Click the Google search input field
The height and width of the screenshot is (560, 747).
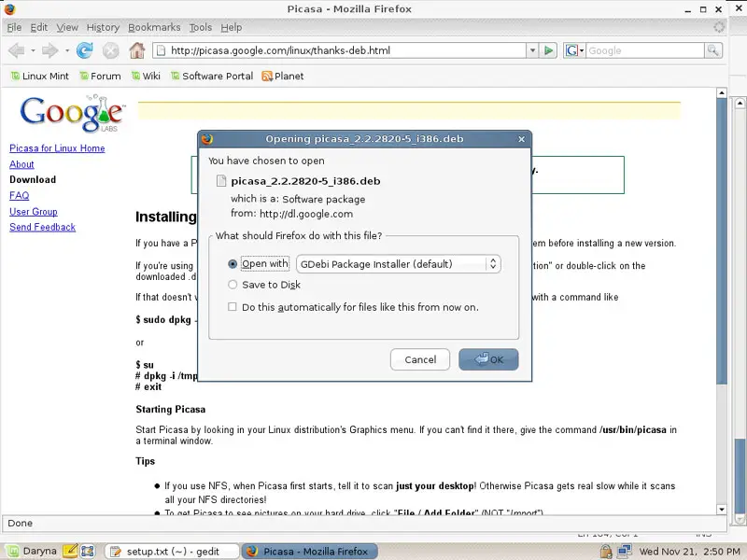tap(645, 50)
